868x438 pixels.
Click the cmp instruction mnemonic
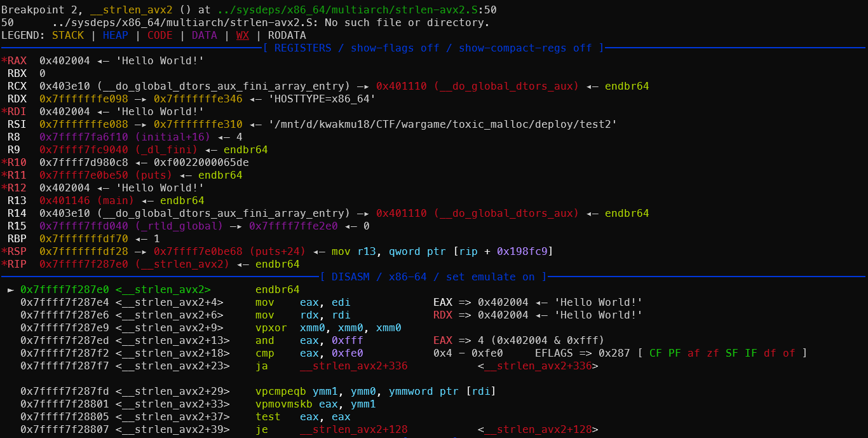pos(264,353)
